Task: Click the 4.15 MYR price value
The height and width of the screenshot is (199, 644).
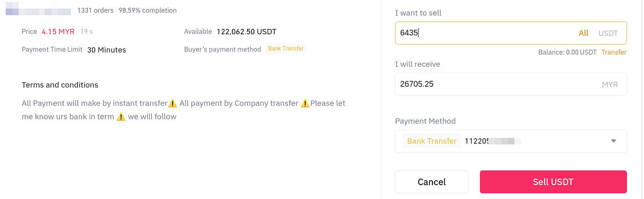Action: coord(58,32)
